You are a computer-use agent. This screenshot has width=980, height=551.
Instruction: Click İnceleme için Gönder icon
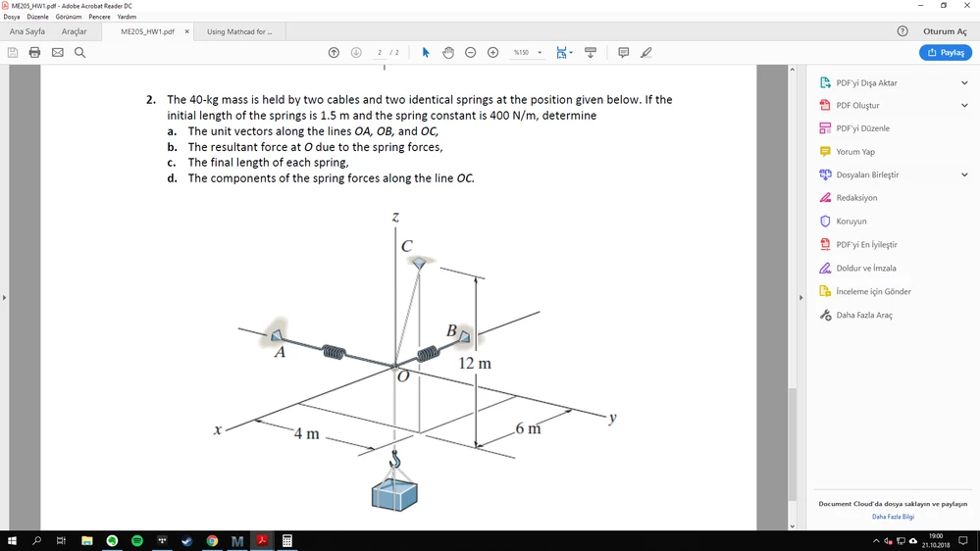click(825, 291)
